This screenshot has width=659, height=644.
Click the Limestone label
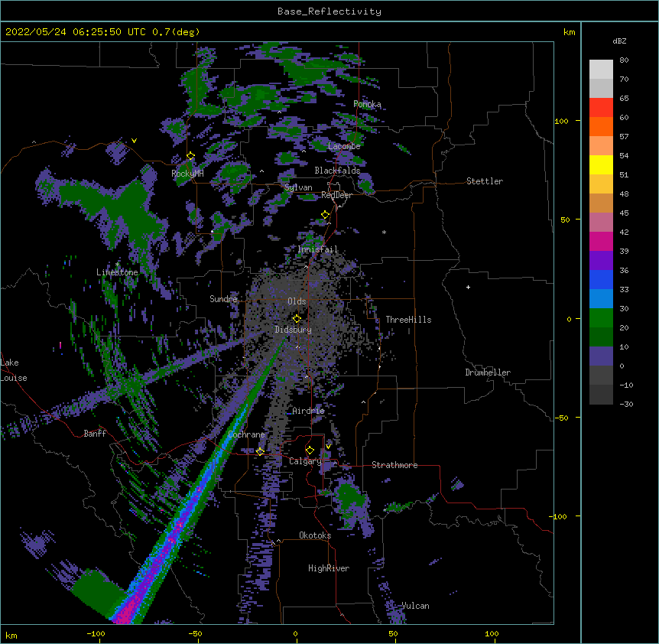pos(117,272)
